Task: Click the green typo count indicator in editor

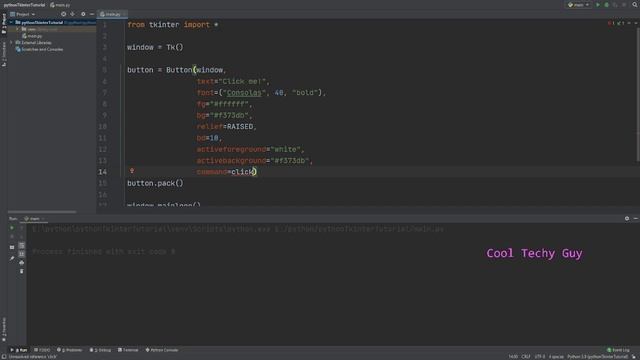Action: click(620, 24)
